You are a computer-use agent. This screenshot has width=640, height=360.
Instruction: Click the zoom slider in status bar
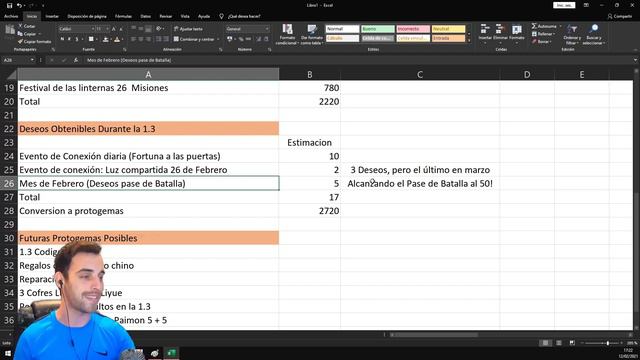click(607, 343)
